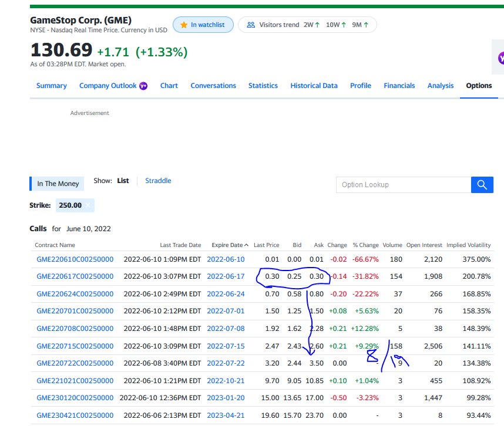Screen dimensions: 504x426
Task: Click inside the Option Lookup field
Action: click(x=404, y=185)
